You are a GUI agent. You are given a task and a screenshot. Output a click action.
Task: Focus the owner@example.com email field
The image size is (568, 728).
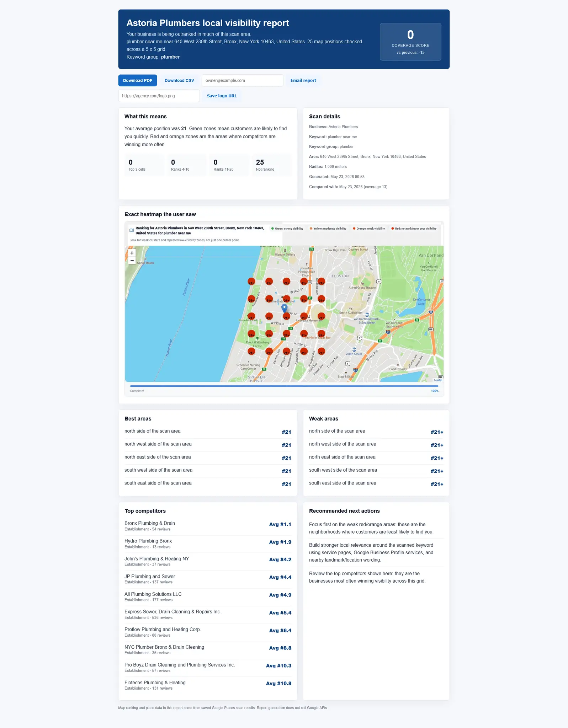coord(242,80)
